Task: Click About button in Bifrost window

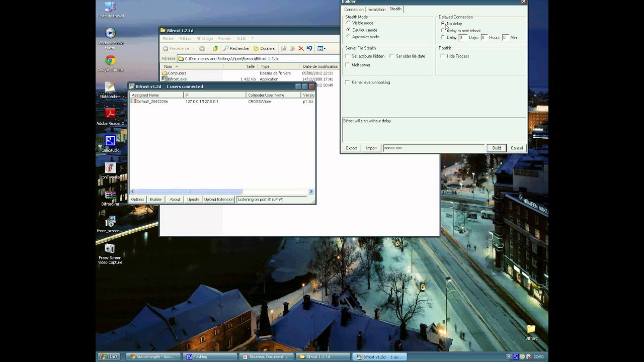Action: (175, 200)
